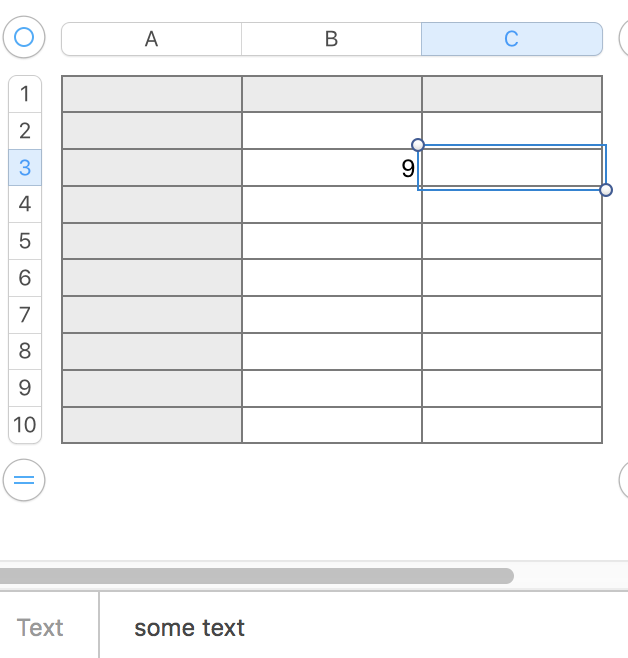Click the bottom-right selection handle of cell C3
628x658 pixels.
pyautogui.click(x=606, y=190)
